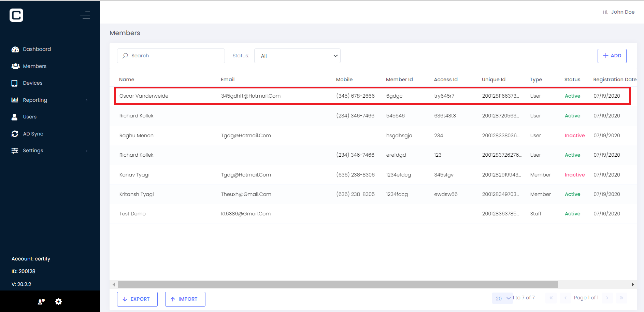The width and height of the screenshot is (644, 312).
Task: Go to Devices in sidebar
Action: (33, 83)
